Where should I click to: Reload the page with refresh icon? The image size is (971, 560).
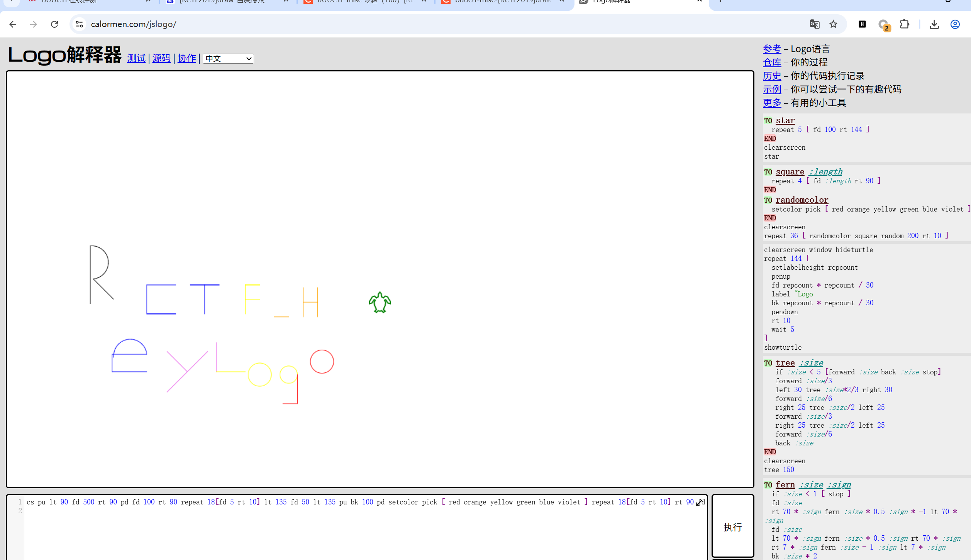pyautogui.click(x=54, y=24)
